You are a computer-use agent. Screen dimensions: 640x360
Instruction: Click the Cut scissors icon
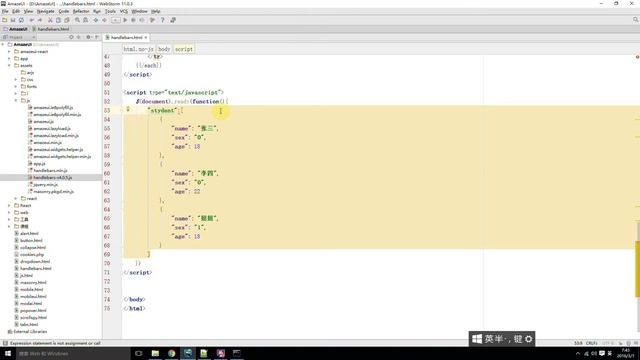click(50, 20)
